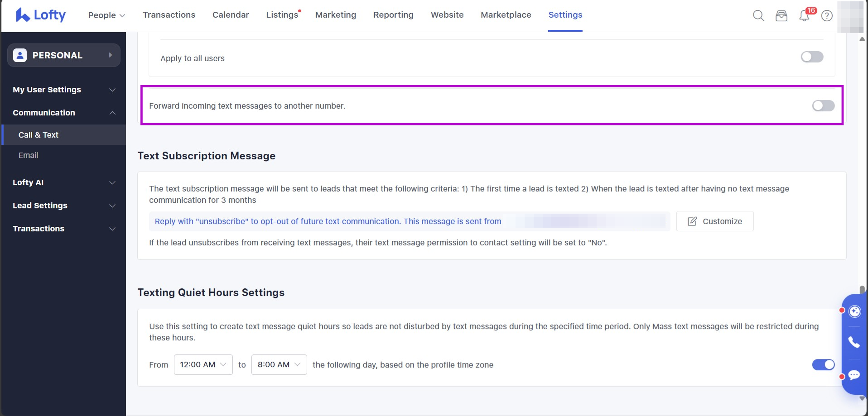Open the floating phone dialer icon
This screenshot has height=416, width=868.
(854, 342)
